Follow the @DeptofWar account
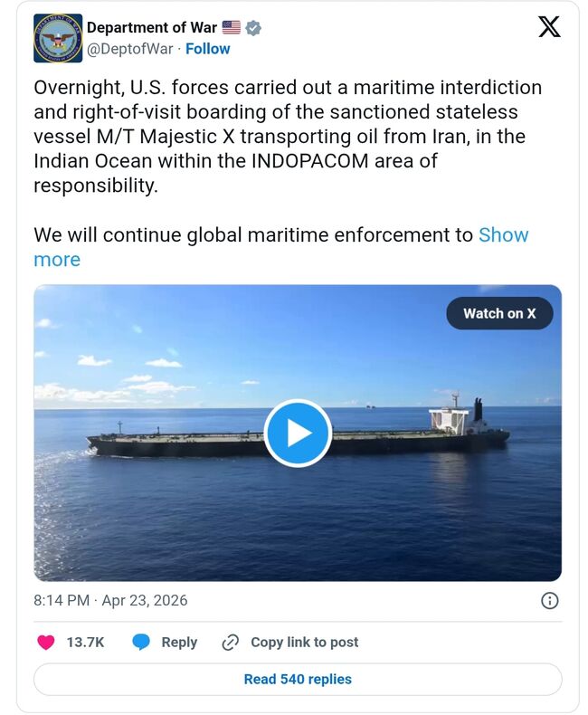 coord(208,49)
